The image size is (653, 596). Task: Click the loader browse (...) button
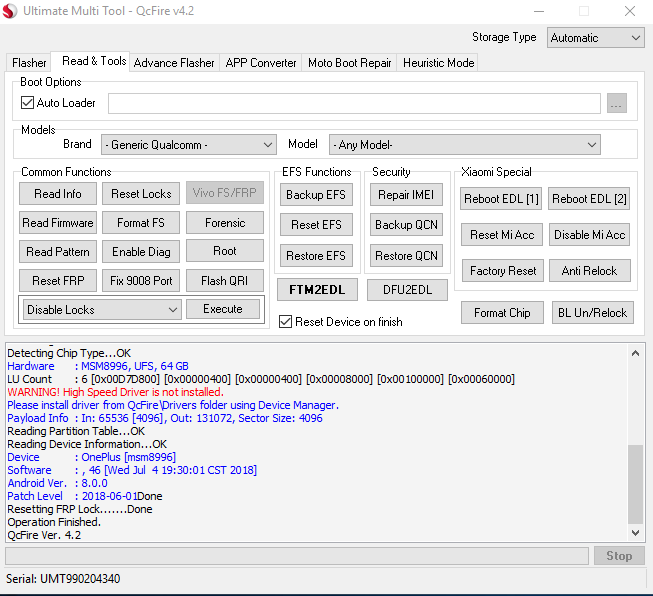pos(616,103)
